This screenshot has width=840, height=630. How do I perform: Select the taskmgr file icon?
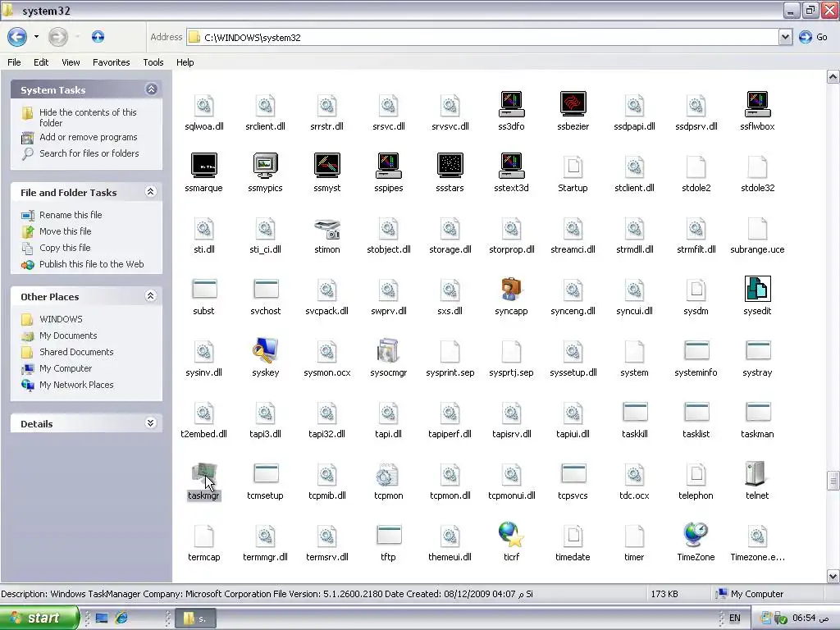[204, 474]
